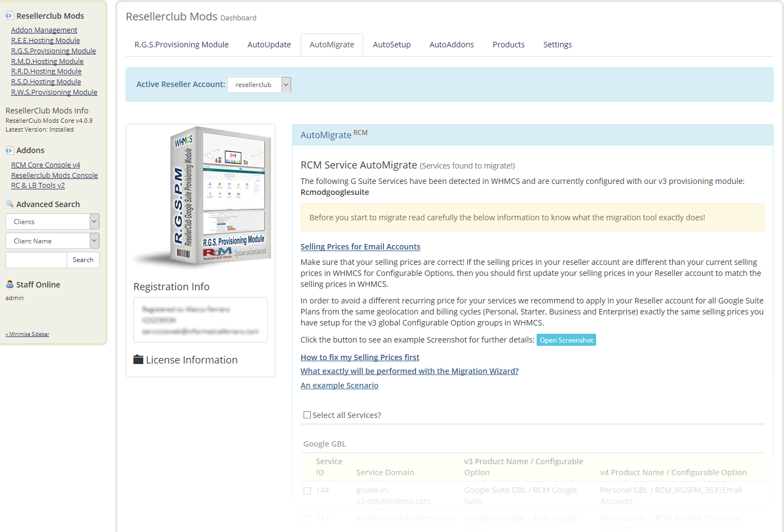Open the Active Reseller Account dropdown

[259, 85]
